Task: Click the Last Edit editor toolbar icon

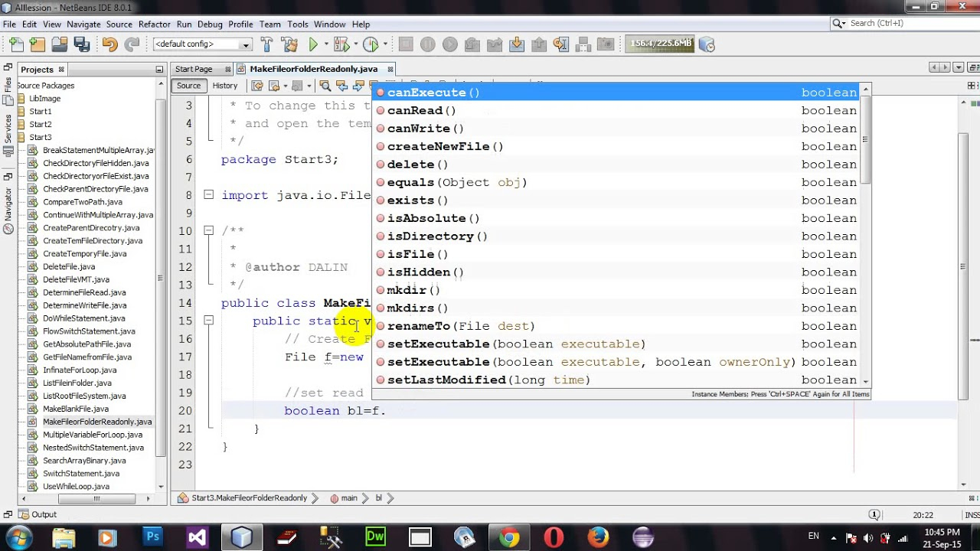Action: pos(257,86)
